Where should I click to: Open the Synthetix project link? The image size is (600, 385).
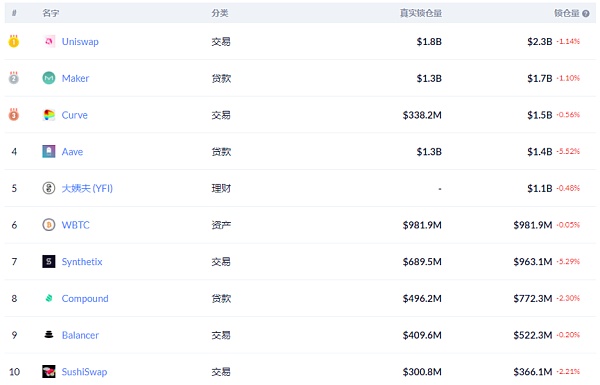82,262
